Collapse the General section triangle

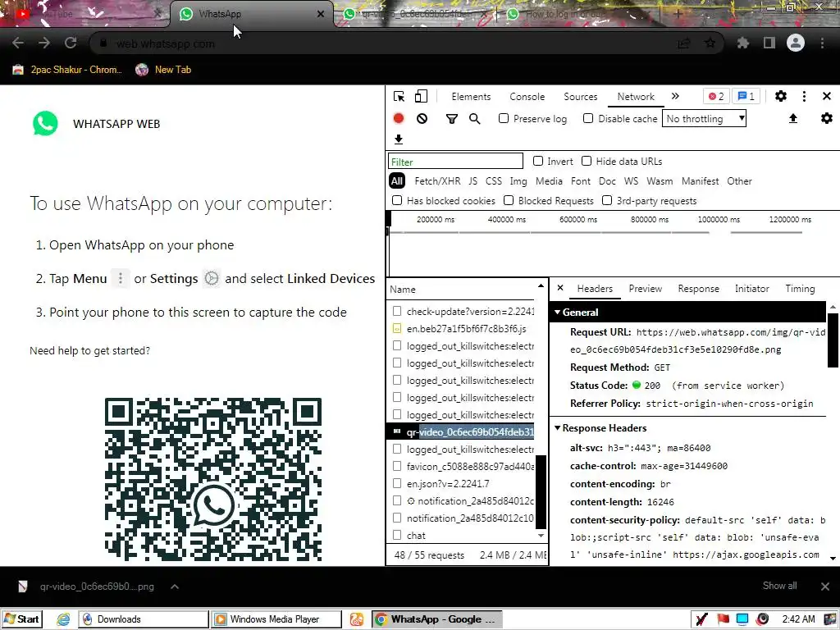(x=557, y=312)
